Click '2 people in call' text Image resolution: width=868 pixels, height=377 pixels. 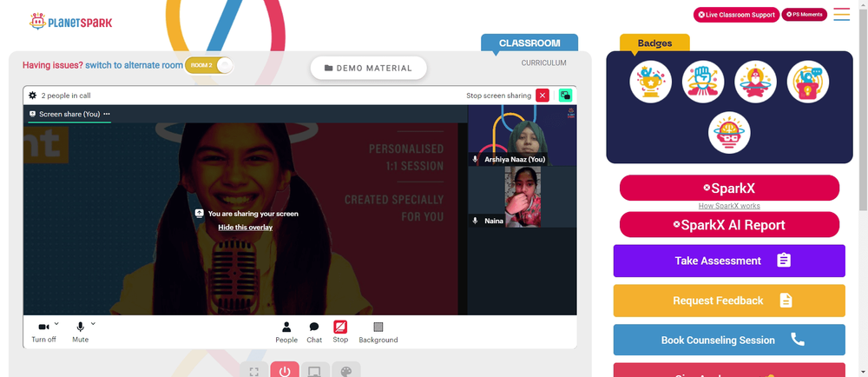tap(66, 96)
